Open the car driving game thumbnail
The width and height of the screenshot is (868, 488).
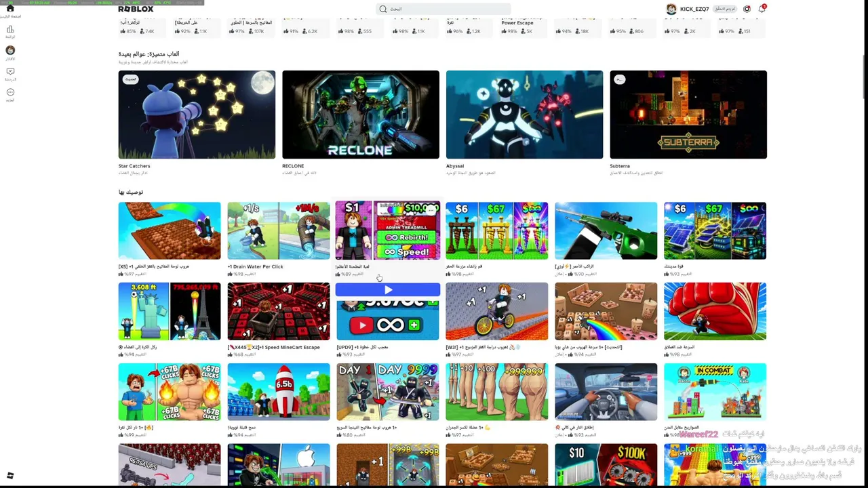pyautogui.click(x=606, y=392)
